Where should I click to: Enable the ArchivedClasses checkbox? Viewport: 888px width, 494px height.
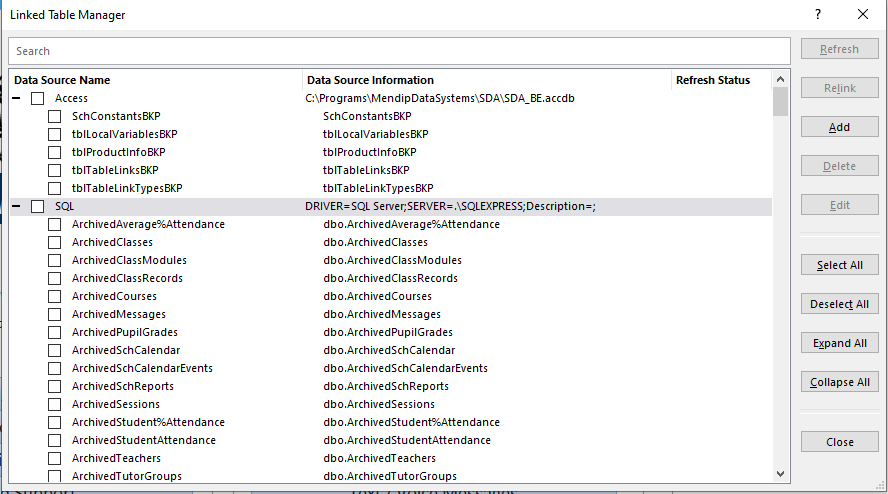(54, 242)
